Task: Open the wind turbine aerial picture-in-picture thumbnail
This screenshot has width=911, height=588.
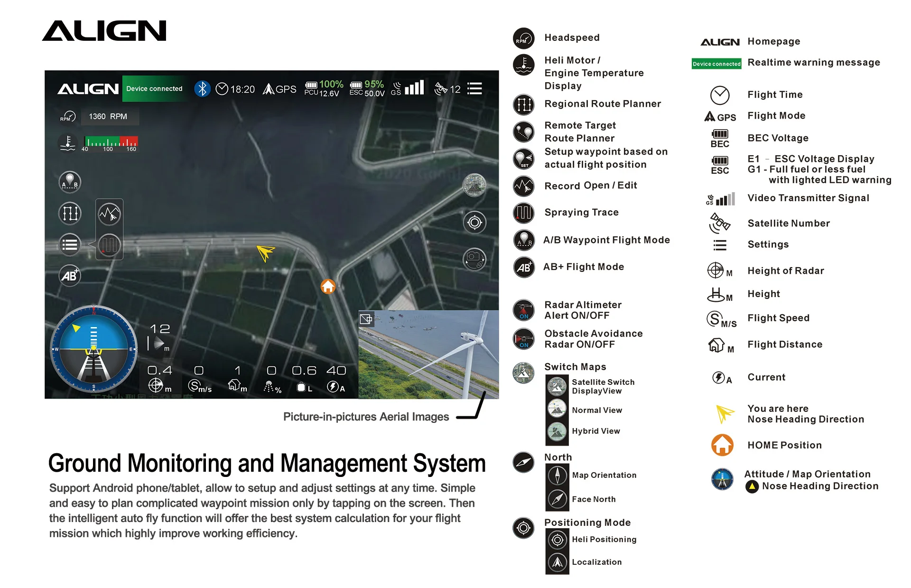Action: (428, 355)
